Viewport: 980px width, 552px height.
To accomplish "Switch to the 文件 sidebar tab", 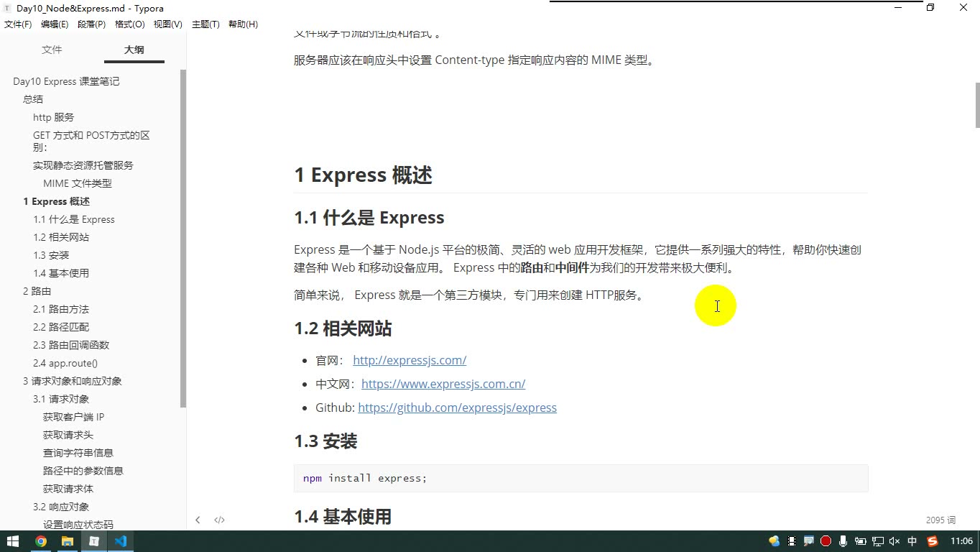I will tap(52, 50).
